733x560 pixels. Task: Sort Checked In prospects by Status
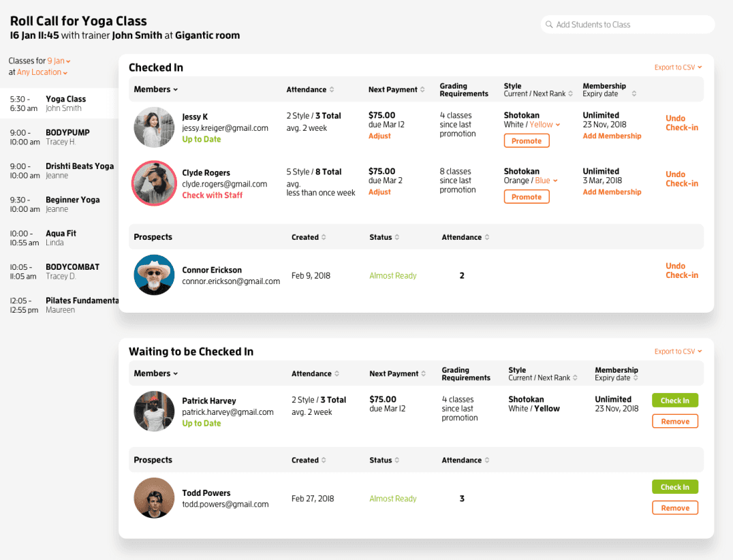[397, 237]
